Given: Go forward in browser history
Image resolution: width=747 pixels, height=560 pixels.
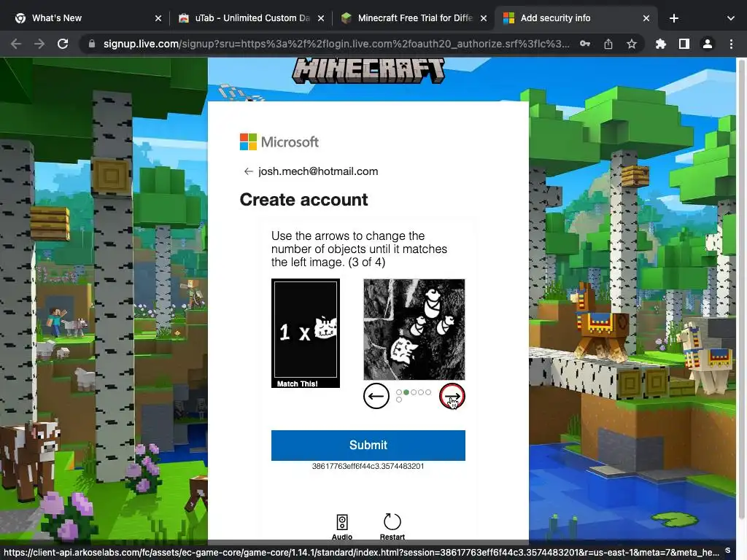Looking at the screenshot, I should [39, 44].
